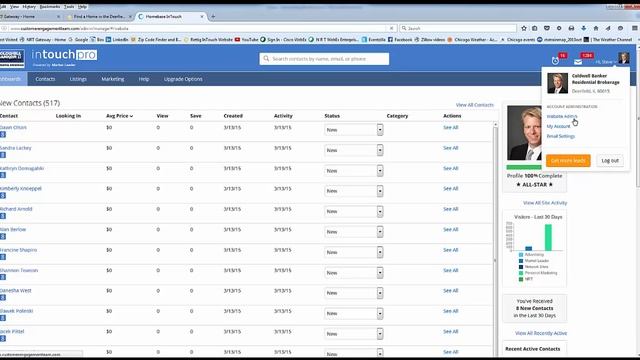This screenshot has width=640, height=360.
Task: Click the contact search input field
Action: 324,59
